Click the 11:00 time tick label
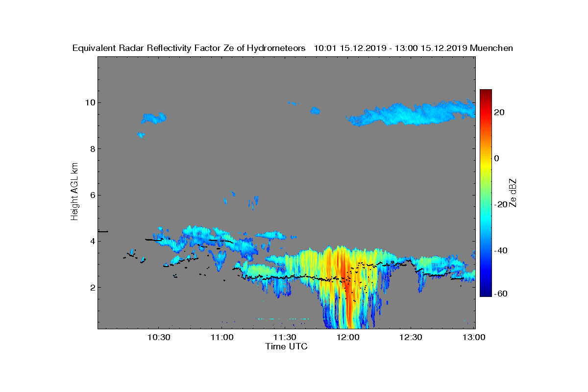Viewport: 588px width, 392px height. [221, 338]
